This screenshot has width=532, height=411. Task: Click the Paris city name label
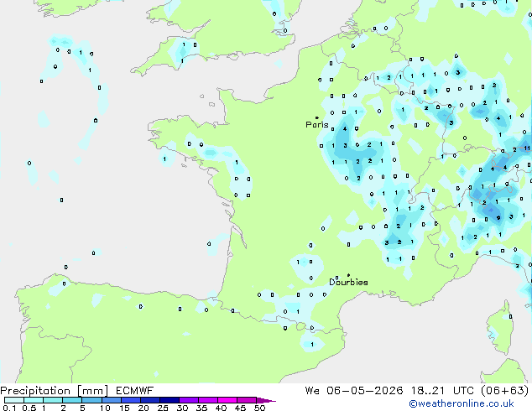317,125
